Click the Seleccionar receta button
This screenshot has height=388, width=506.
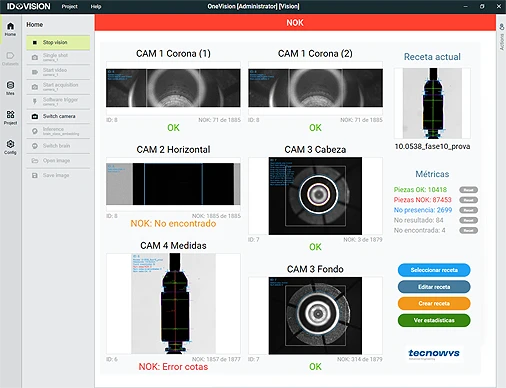coord(434,270)
